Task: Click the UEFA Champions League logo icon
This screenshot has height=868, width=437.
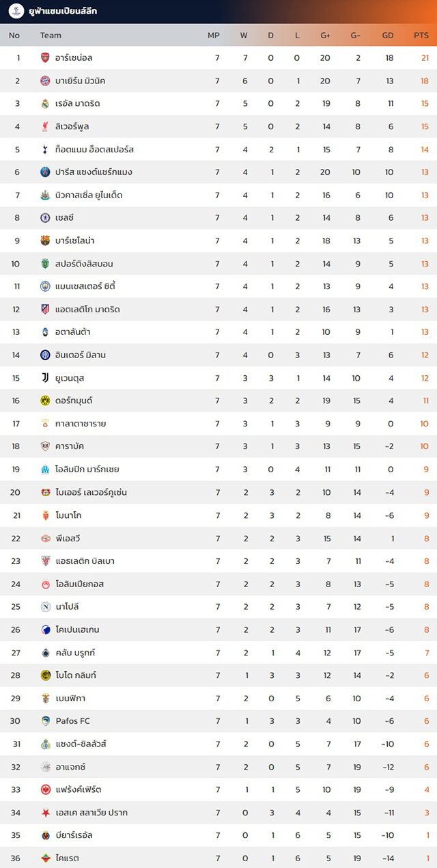Action: point(16,12)
